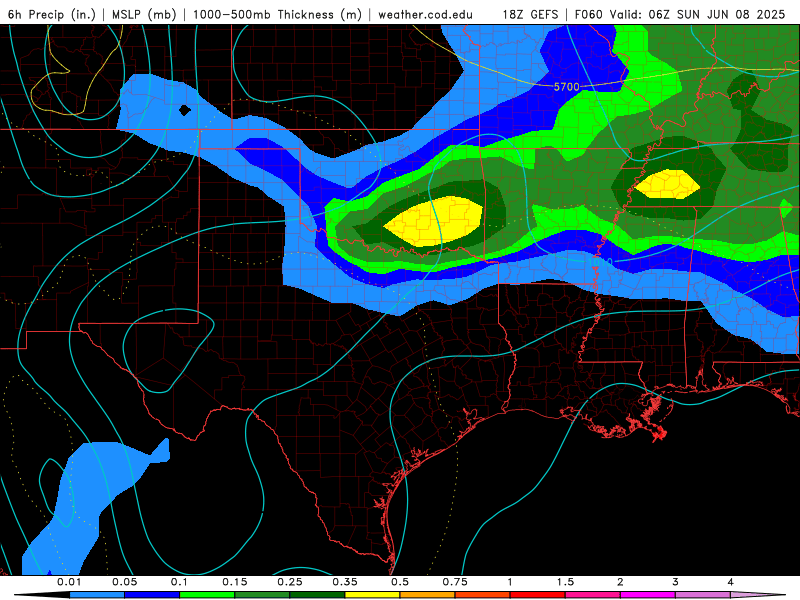
Task: Click the 0.75 legend value
Action: (455, 582)
